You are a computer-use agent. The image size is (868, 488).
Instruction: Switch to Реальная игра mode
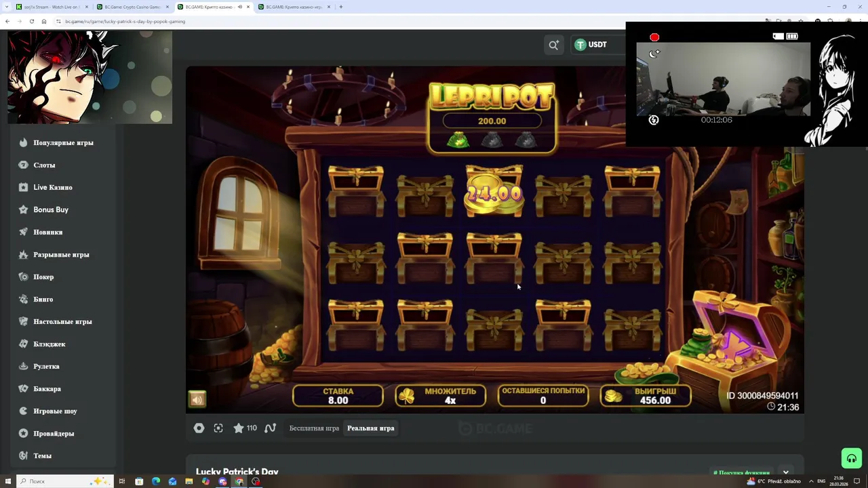point(371,428)
